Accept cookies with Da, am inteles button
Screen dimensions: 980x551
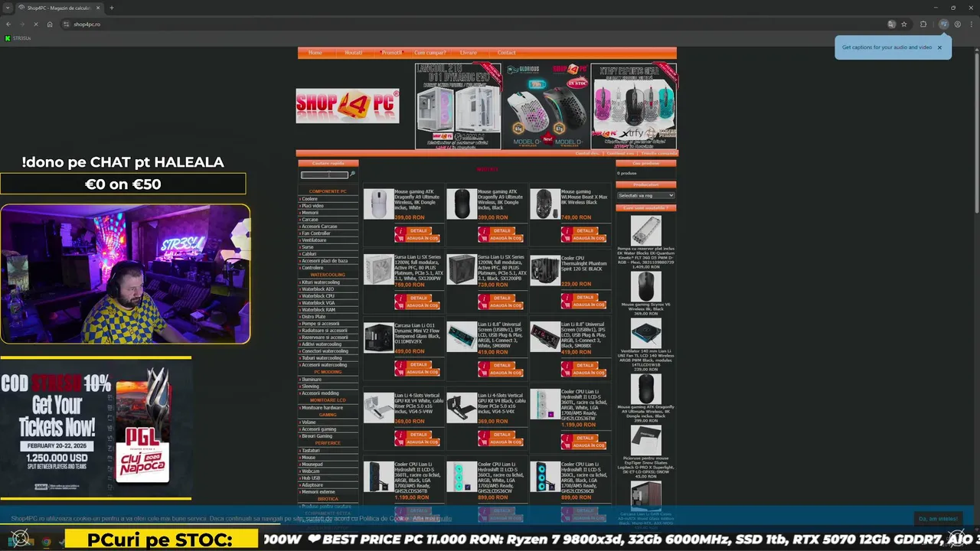tap(938, 519)
